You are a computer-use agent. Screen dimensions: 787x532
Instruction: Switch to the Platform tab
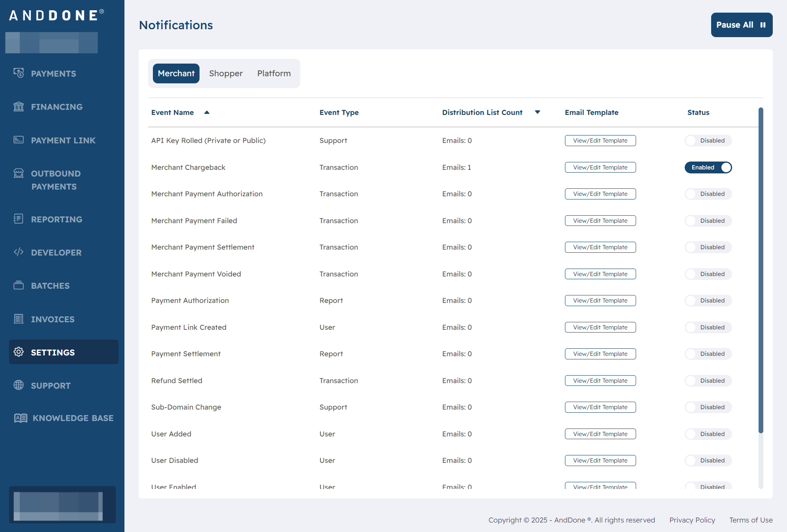274,73
